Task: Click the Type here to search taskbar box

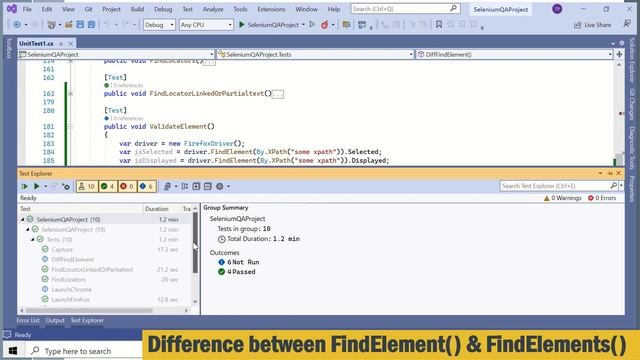Action: [85, 351]
